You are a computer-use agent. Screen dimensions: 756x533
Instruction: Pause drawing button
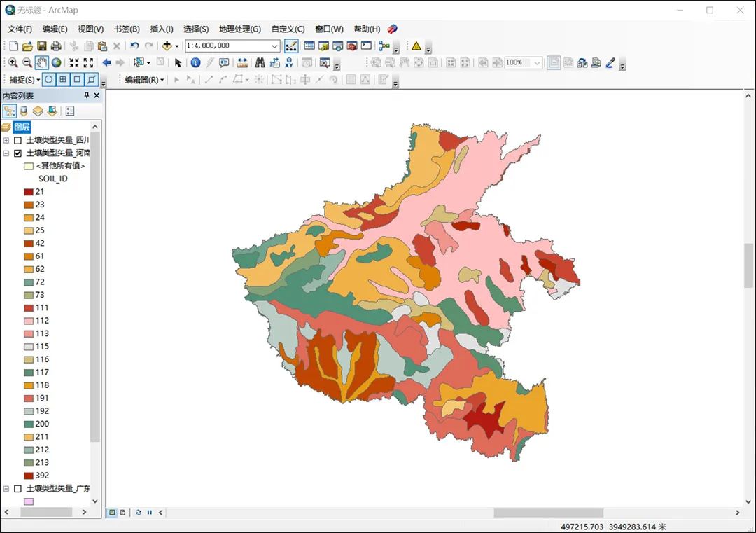150,512
